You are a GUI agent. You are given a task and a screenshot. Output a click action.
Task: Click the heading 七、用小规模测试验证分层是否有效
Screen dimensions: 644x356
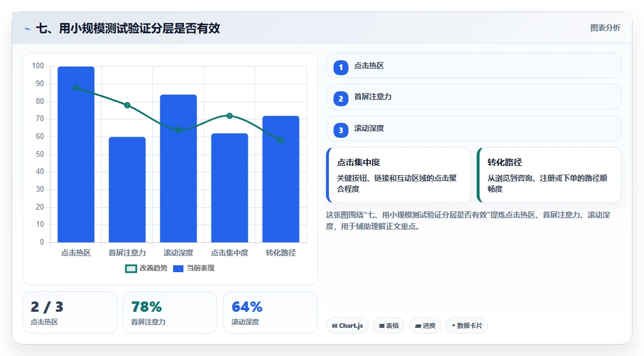tap(128, 28)
